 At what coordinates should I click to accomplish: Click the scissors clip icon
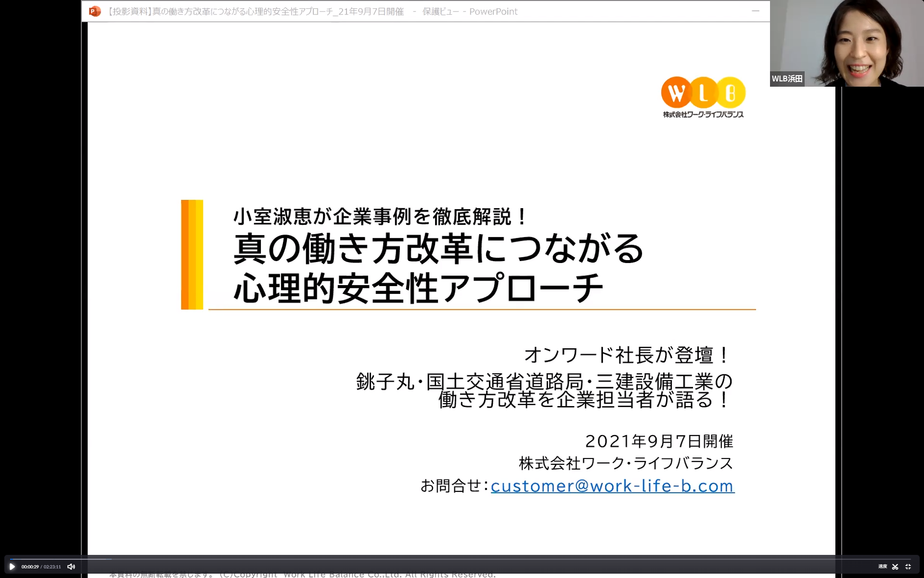pyautogui.click(x=895, y=566)
